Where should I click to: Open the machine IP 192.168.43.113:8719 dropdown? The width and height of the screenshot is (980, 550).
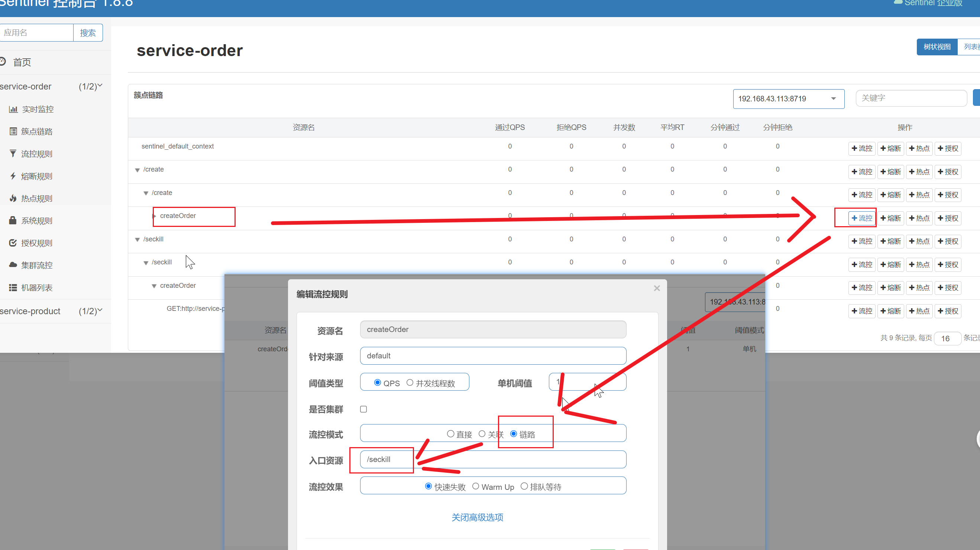pos(788,99)
